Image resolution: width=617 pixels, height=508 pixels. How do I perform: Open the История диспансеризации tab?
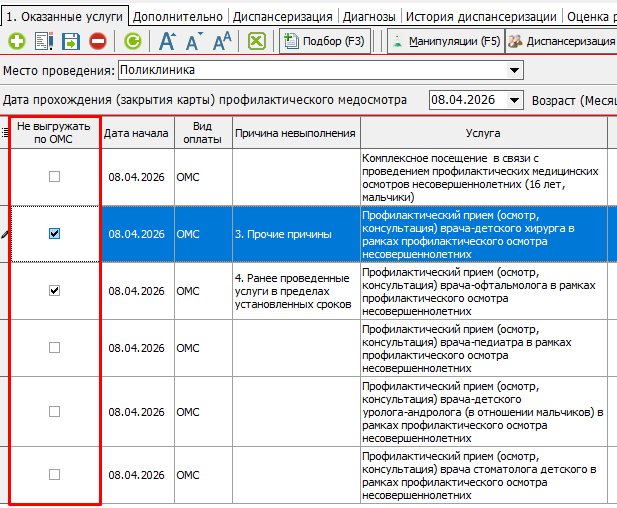tap(482, 17)
